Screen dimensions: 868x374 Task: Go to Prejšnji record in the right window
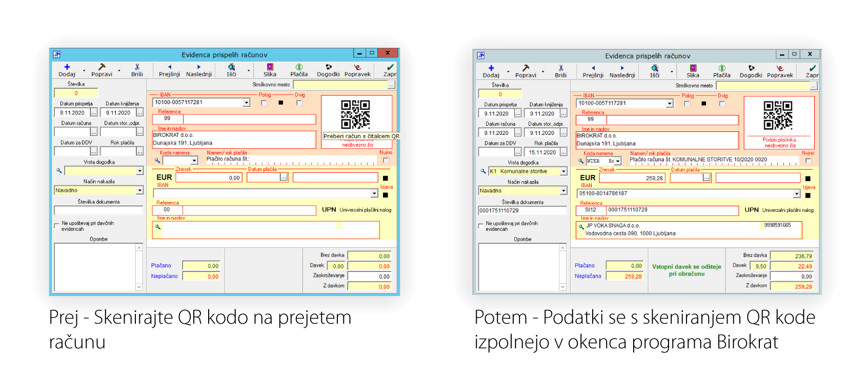tap(593, 68)
